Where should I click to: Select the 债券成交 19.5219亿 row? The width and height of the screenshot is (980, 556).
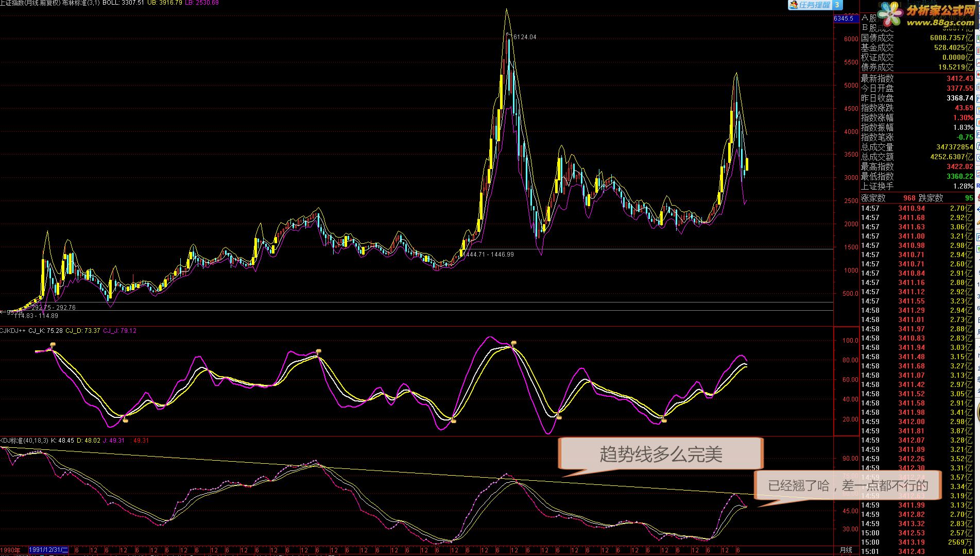tap(917, 67)
